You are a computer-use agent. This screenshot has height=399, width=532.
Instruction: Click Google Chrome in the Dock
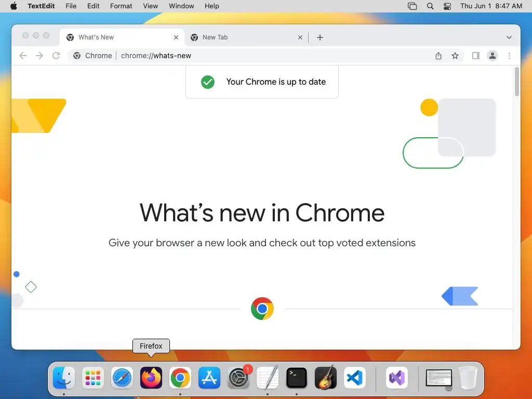point(180,378)
